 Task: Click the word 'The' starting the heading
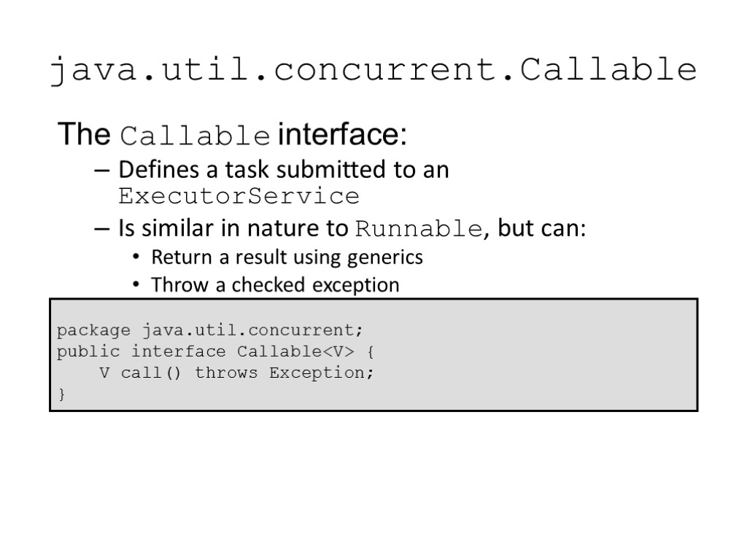coord(84,136)
